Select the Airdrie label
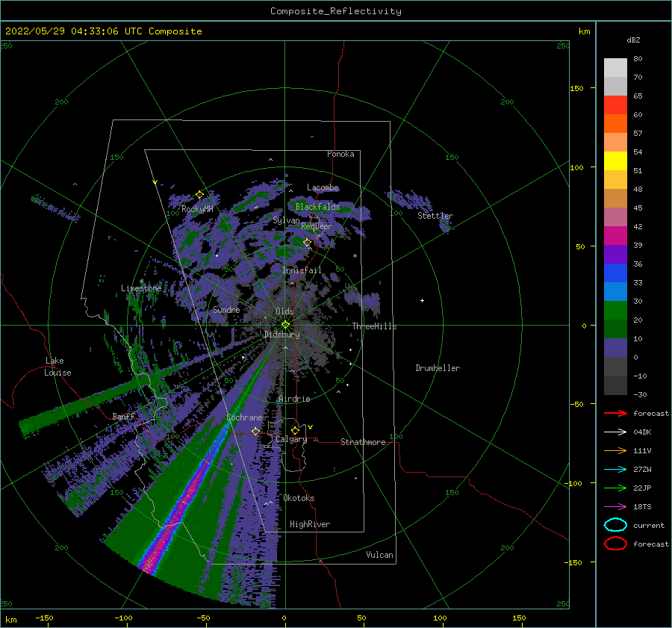The image size is (672, 628). pyautogui.click(x=294, y=399)
